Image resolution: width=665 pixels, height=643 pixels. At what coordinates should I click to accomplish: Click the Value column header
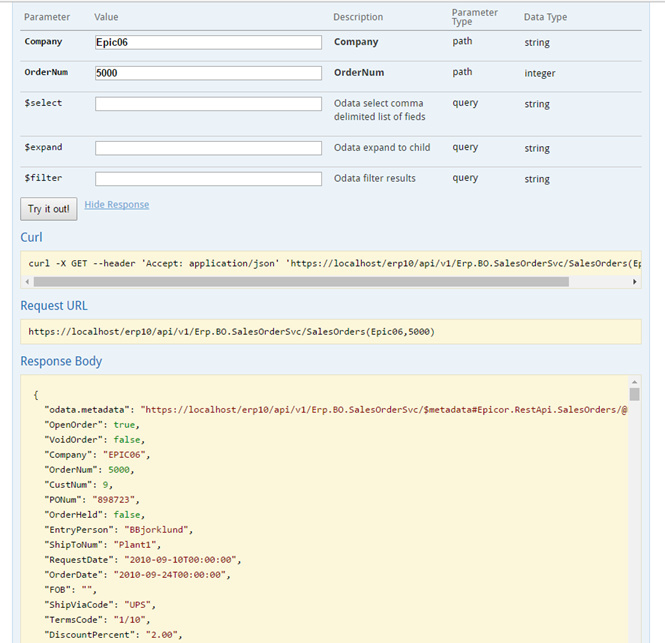(106, 17)
